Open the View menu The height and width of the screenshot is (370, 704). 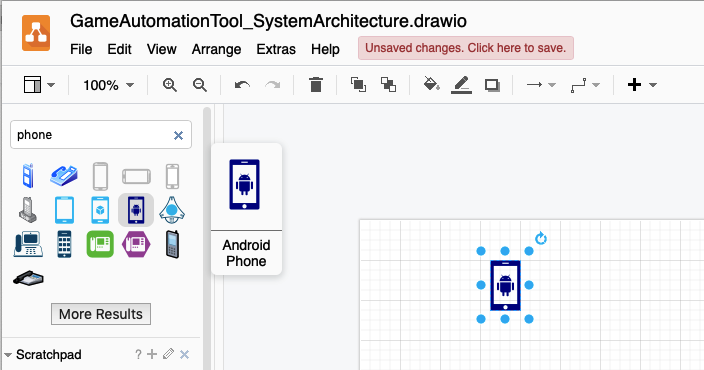[x=161, y=49]
